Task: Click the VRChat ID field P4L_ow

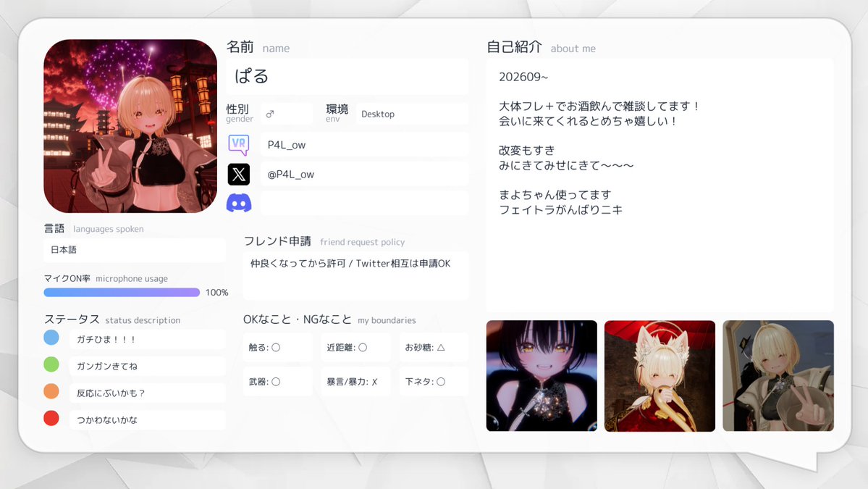Action: point(364,145)
